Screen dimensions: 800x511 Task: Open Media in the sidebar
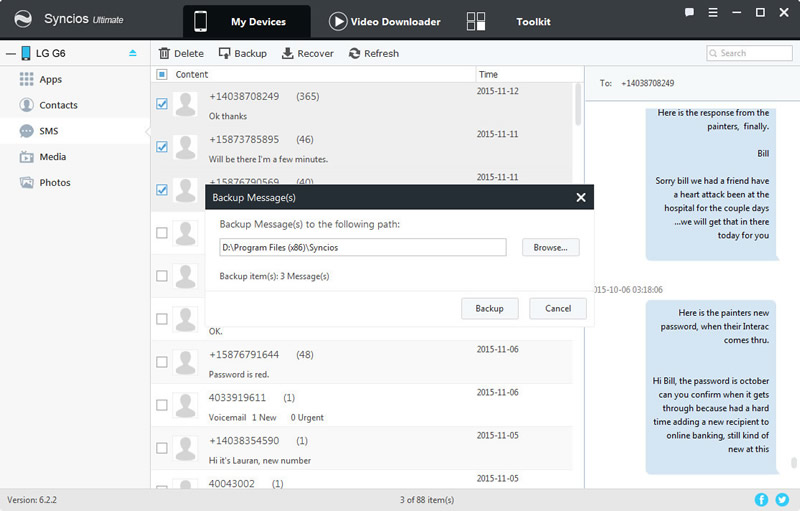point(53,157)
